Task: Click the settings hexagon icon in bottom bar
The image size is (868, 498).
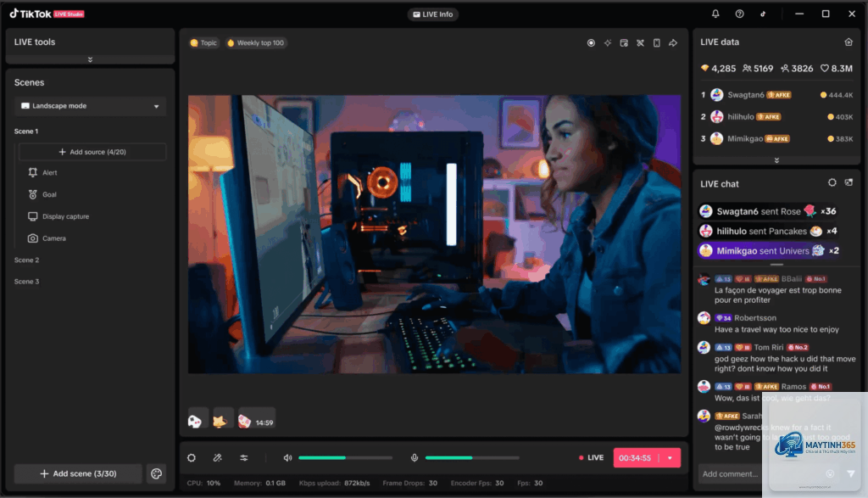Action: pos(192,457)
